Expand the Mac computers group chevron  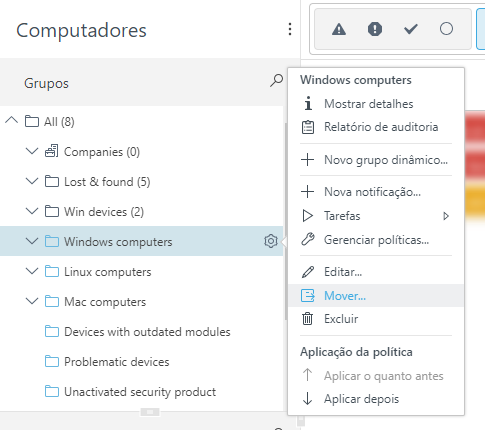32,301
